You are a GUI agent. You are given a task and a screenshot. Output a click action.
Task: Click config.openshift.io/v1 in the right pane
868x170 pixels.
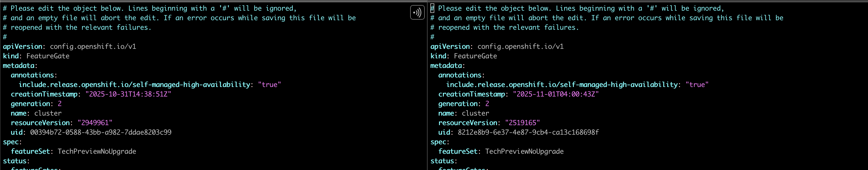[520, 47]
